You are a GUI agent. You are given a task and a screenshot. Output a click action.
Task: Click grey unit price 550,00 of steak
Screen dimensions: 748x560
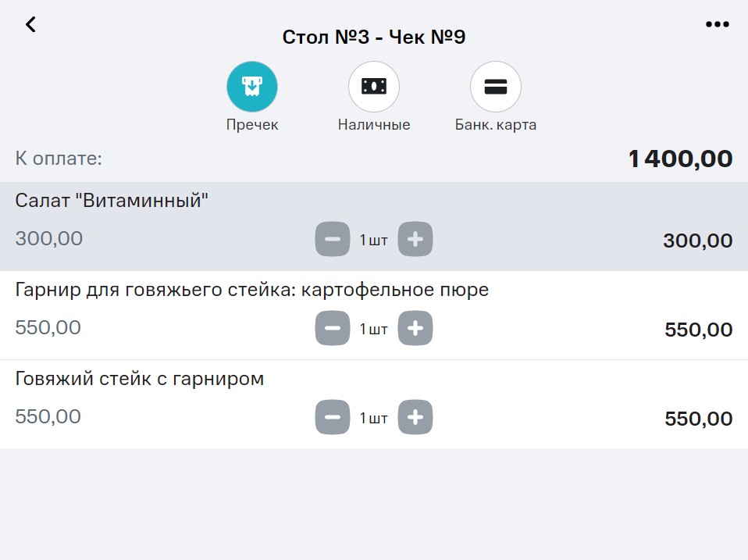pos(48,417)
